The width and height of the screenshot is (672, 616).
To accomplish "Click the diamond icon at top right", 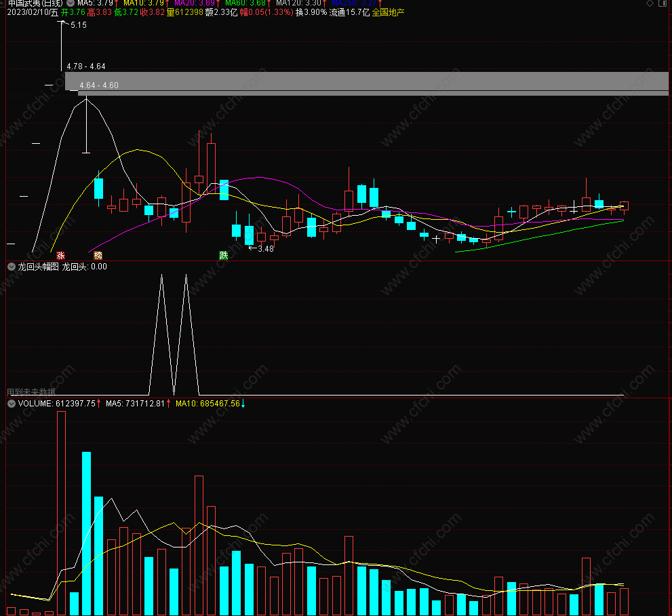I will click(650, 3).
